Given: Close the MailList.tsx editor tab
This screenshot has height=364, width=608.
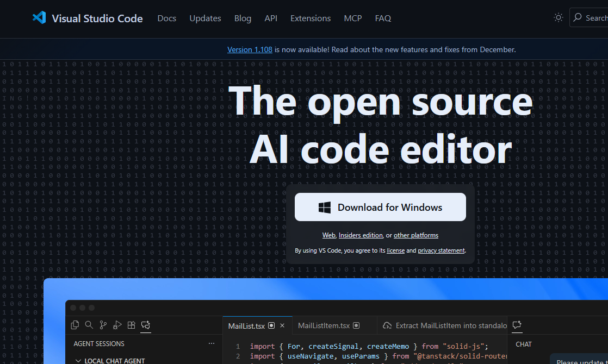Looking at the screenshot, I should 282,326.
